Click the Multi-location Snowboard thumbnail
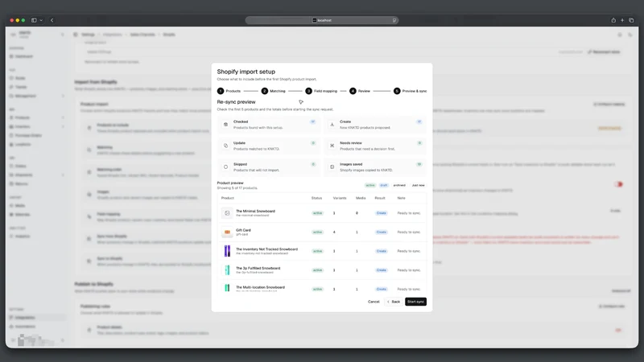 tap(227, 288)
